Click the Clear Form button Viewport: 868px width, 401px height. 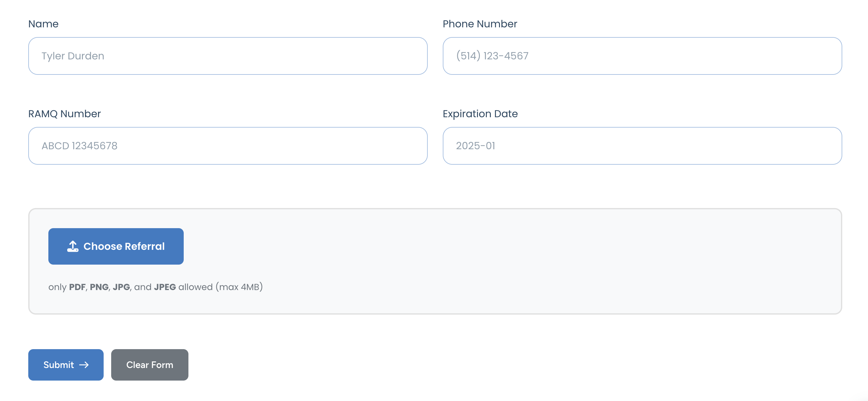149,365
